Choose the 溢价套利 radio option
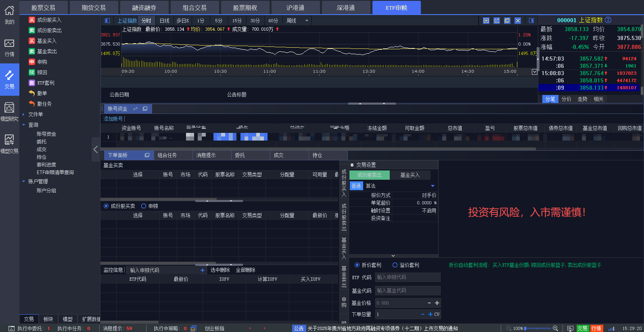The image size is (644, 332). coord(395,265)
